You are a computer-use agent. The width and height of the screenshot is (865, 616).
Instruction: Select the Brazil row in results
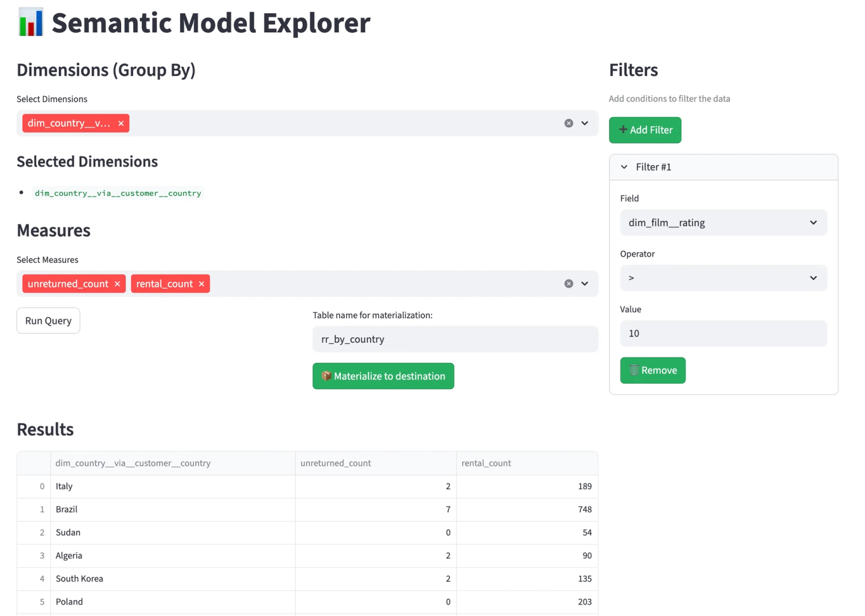click(307, 509)
